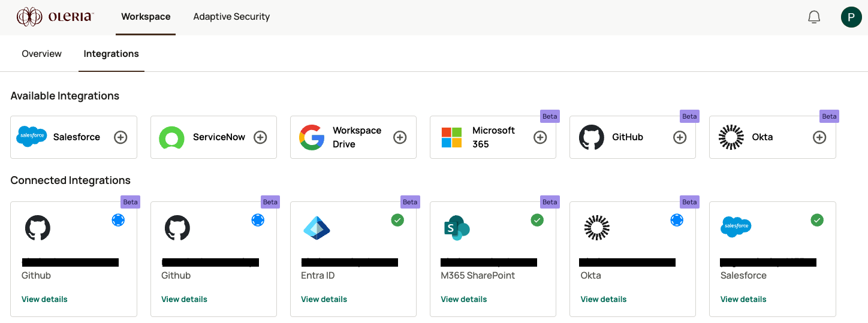Viewport: 868px width, 323px height.
Task: Open the notifications bell icon
Action: click(814, 17)
